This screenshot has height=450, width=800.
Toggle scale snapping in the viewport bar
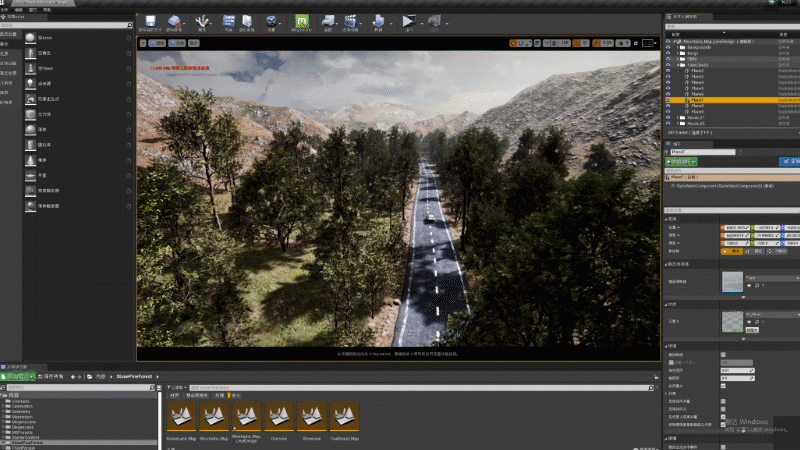tap(596, 43)
